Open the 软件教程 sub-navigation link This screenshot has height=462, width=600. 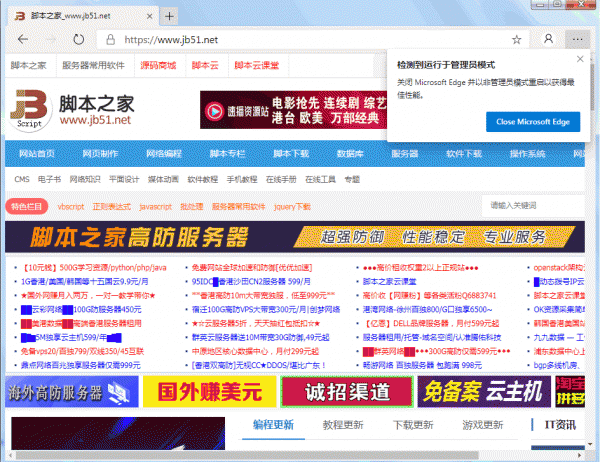[x=202, y=179]
